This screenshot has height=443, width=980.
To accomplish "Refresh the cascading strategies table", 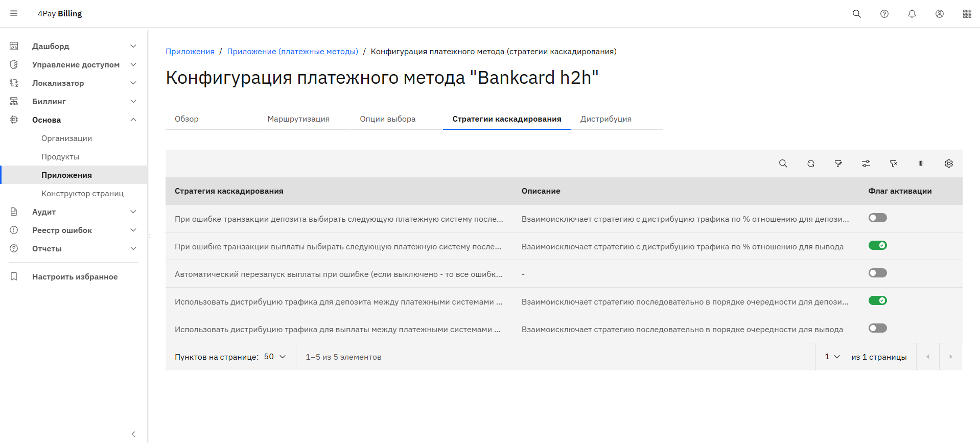I will pos(810,164).
